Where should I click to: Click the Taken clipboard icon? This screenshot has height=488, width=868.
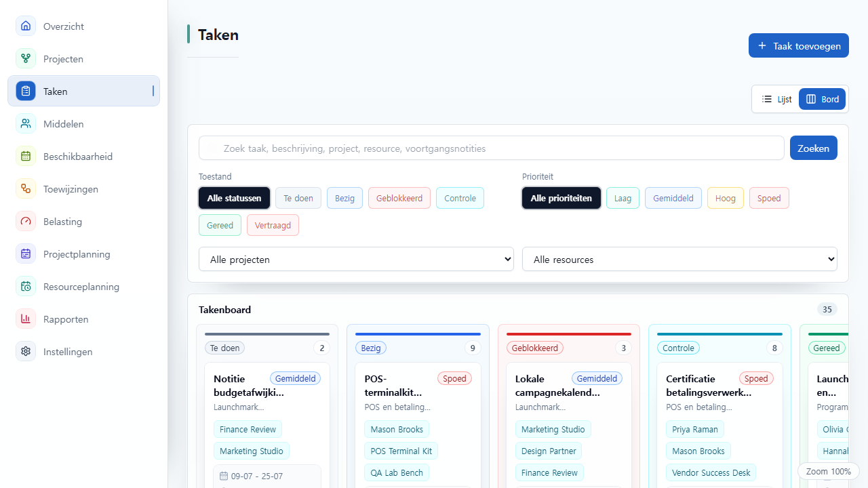tap(26, 91)
